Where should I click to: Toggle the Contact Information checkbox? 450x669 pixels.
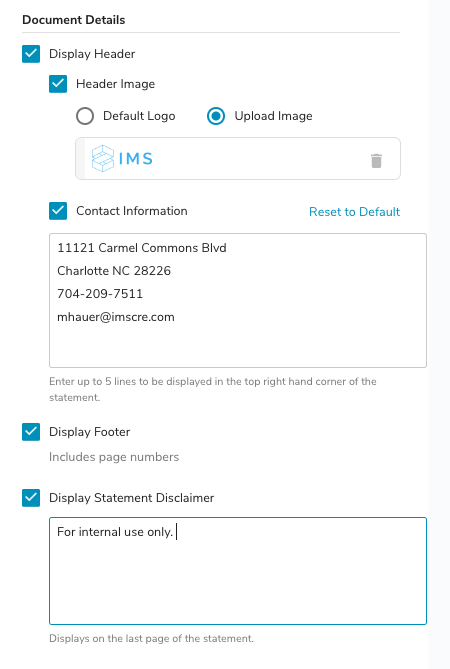[58, 211]
